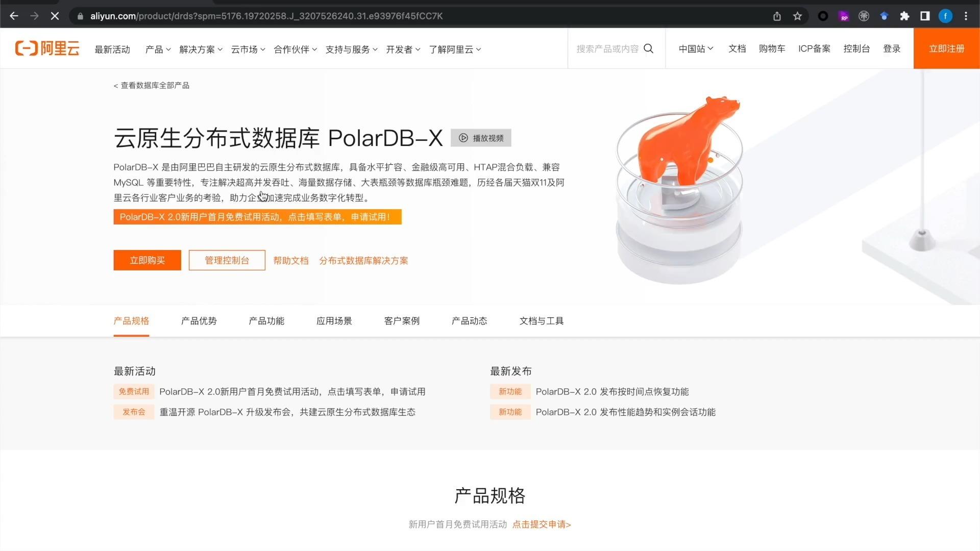Click the 免费试用 tag
The width and height of the screenshot is (980, 551).
coord(134,391)
